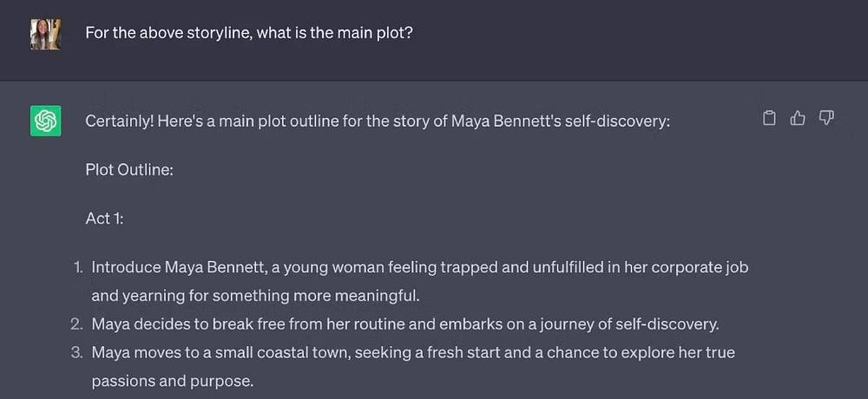Click the user profile avatar photo

pyautogui.click(x=45, y=34)
